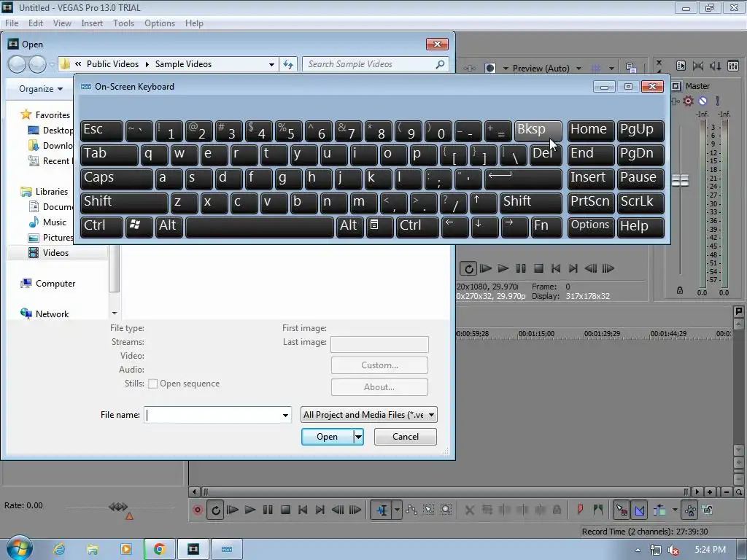Select the Normal Edit tool in the timeline toolbar
The height and width of the screenshot is (560, 747).
click(x=382, y=510)
